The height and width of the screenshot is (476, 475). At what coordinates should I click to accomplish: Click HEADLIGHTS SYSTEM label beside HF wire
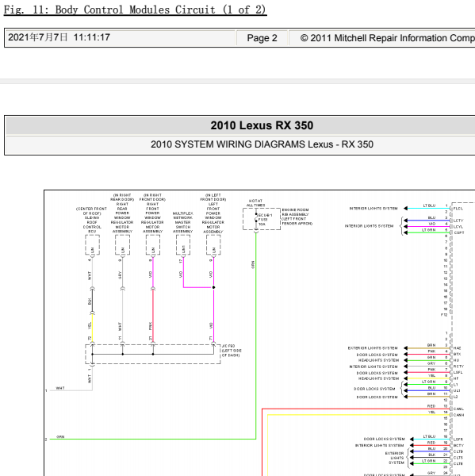coord(378,378)
